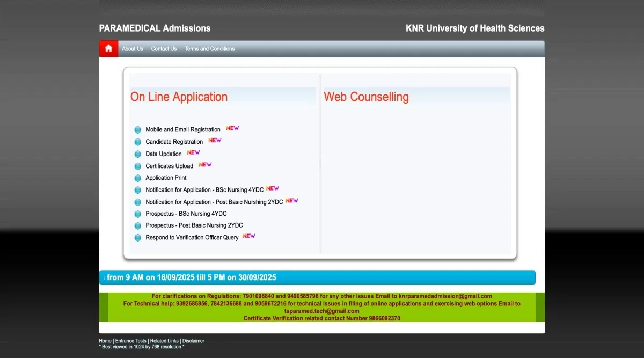The width and height of the screenshot is (644, 358).
Task: Go to the red Home icon
Action: (108, 48)
